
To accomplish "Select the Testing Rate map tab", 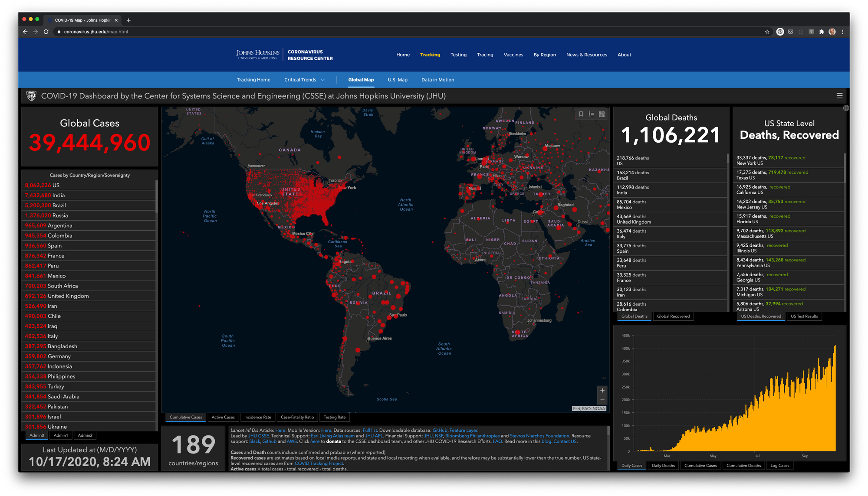I will 334,417.
